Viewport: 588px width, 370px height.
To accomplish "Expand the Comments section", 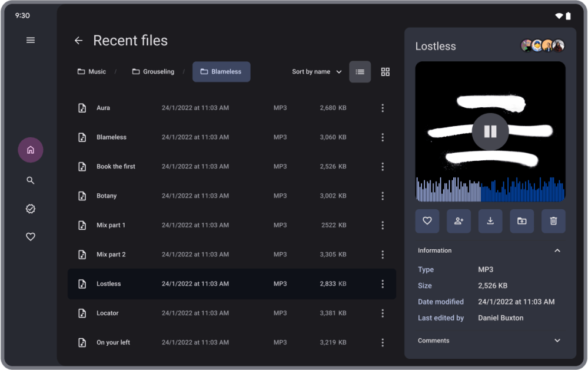I will click(x=557, y=341).
